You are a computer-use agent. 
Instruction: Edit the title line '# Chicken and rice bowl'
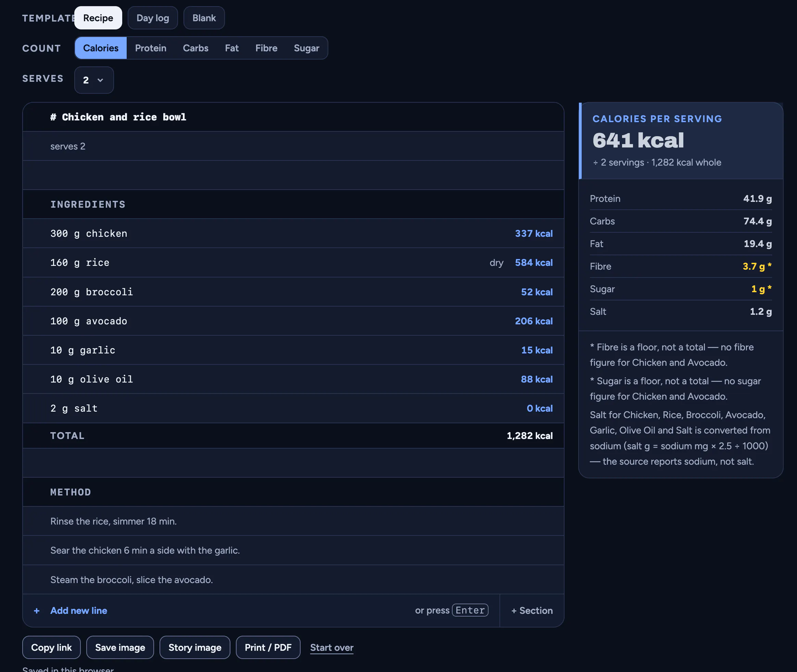[293, 117]
